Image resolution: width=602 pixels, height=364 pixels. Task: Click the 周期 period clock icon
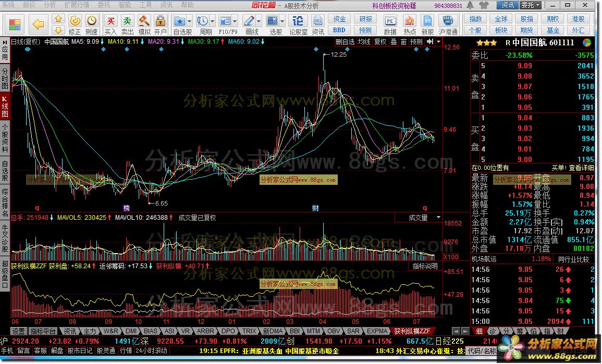coord(202,21)
